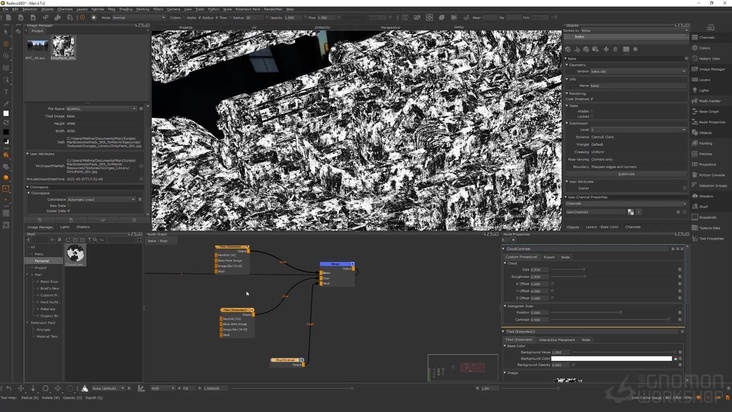Collapse the Geometry section in Objects panel
The height and width of the screenshot is (412, 732).
click(568, 65)
